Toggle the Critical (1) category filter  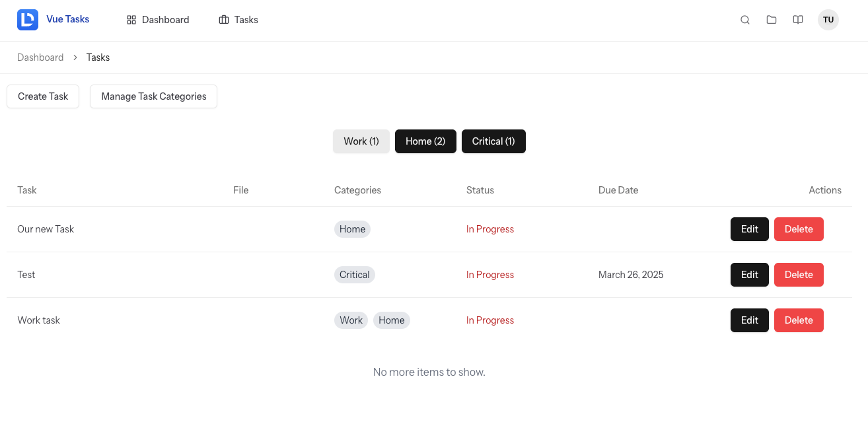click(493, 141)
